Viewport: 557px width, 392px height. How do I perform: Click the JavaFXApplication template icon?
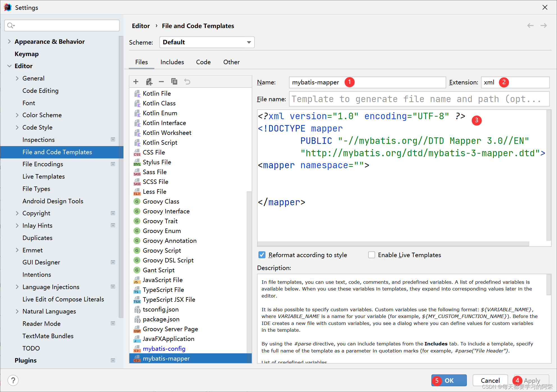pyautogui.click(x=137, y=339)
